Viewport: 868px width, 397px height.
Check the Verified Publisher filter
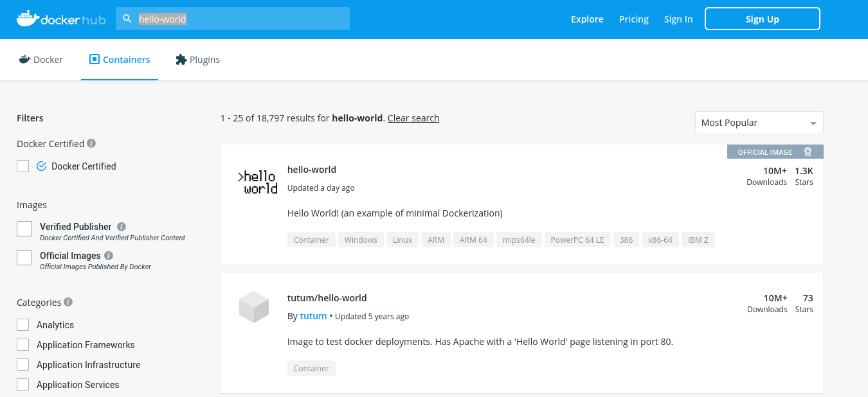point(24,229)
